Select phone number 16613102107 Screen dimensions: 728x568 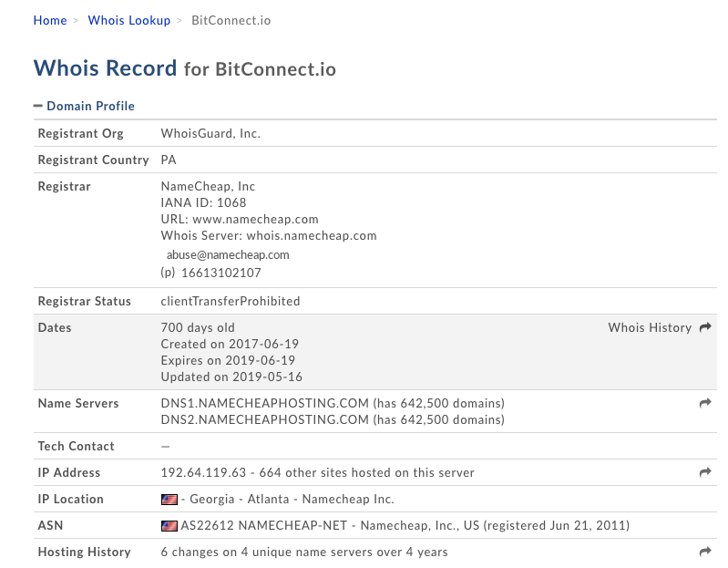pos(221,273)
